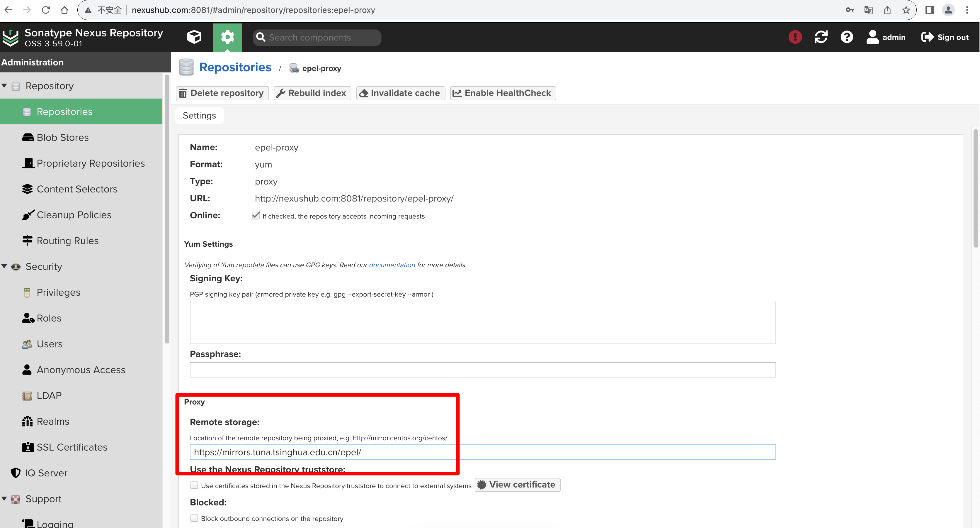Bookmark this page with star icon
The width and height of the screenshot is (980, 528).
pos(906,10)
